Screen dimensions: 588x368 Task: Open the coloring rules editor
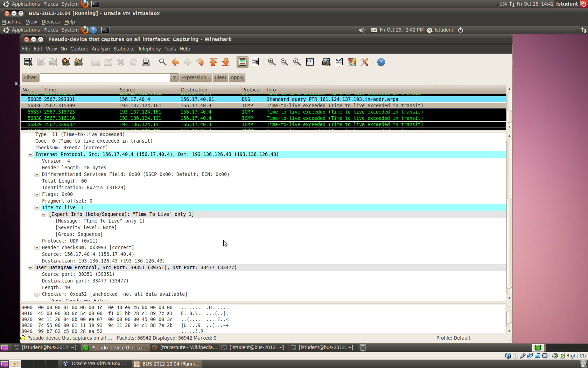pos(351,62)
